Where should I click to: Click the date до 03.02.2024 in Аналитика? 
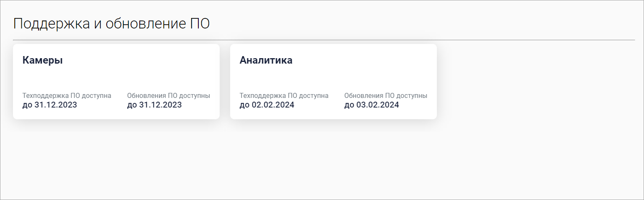(372, 105)
